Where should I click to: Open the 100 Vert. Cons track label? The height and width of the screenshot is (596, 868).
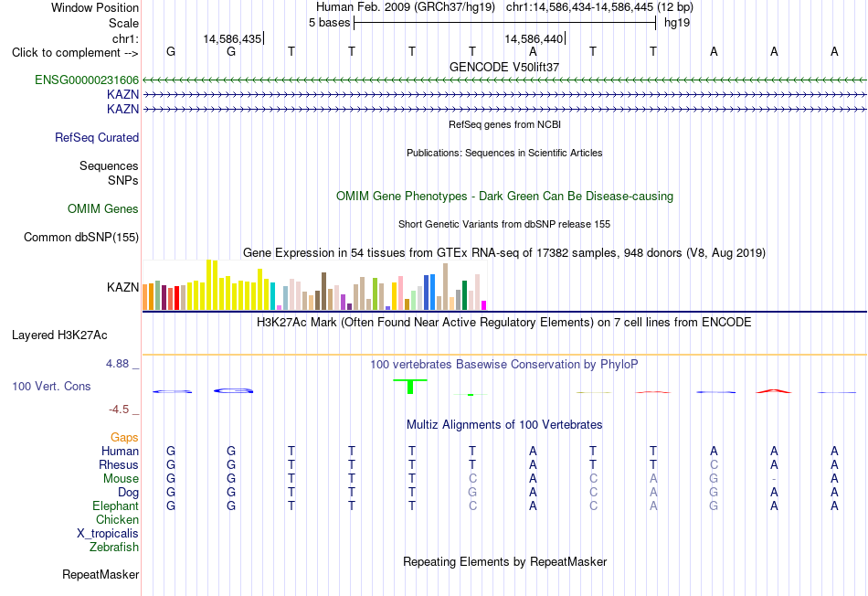[x=51, y=386]
